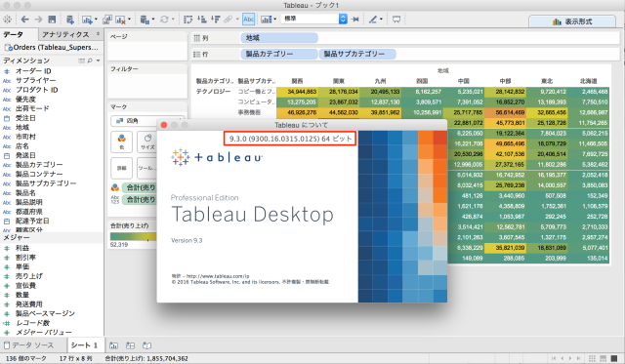Add a new data source via toolbar icon
Viewport: 625px width, 364px height.
pyautogui.click(x=70, y=20)
